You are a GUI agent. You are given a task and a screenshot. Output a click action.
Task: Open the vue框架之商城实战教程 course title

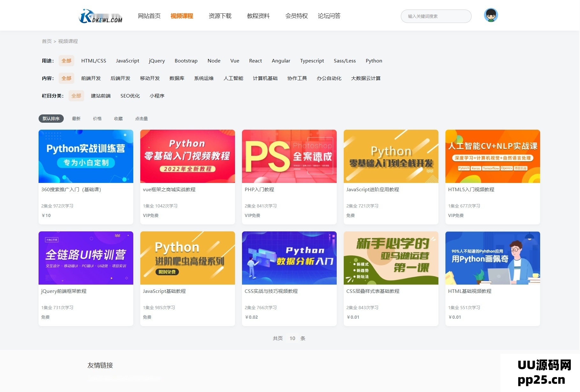click(x=169, y=190)
